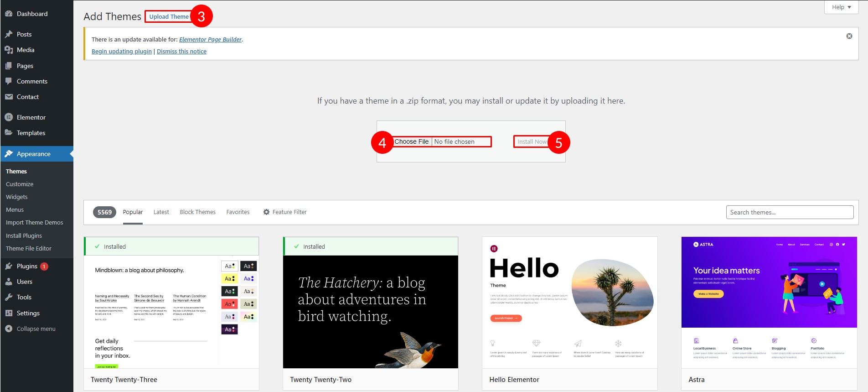
Task: Switch to the Block Themes tab
Action: 197,212
